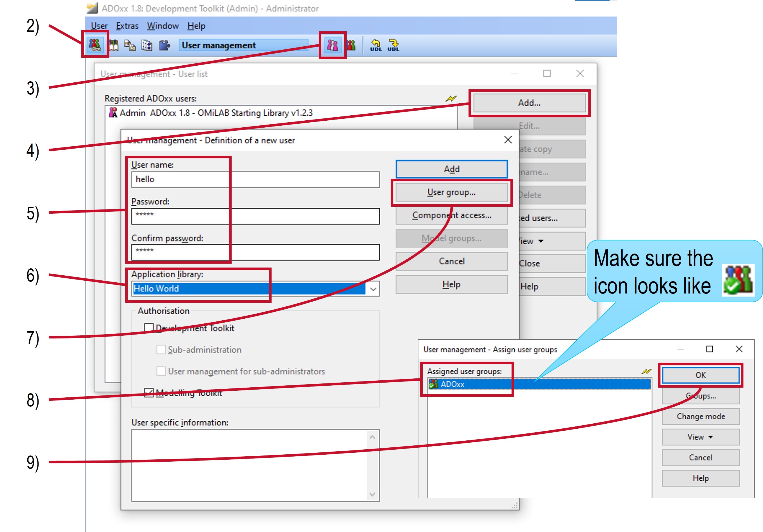Open the Attribute management component icon

click(147, 45)
